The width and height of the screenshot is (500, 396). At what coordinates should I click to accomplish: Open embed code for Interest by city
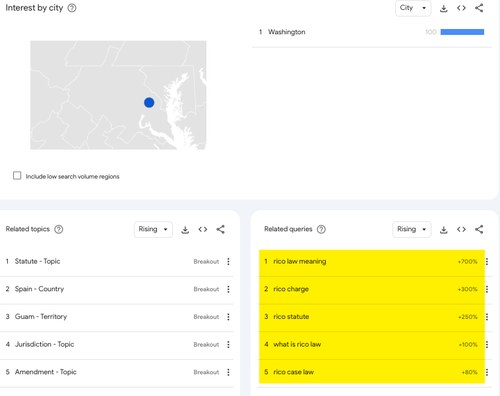(461, 8)
